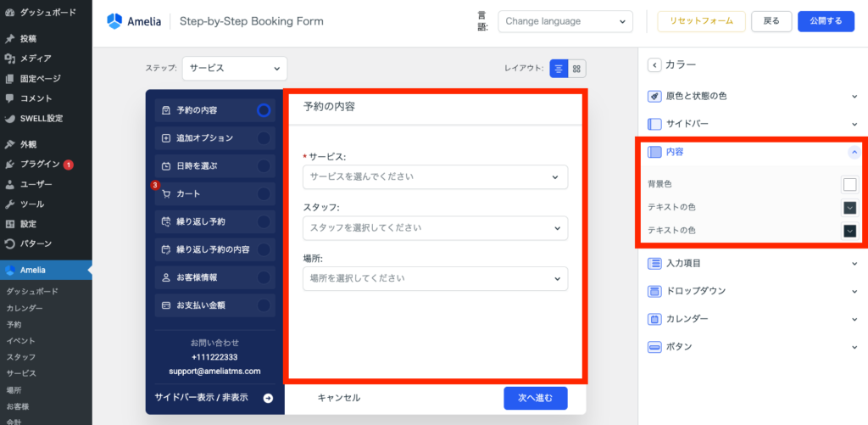Click the 背景色 white color swatch
868x425 pixels.
pos(849,184)
